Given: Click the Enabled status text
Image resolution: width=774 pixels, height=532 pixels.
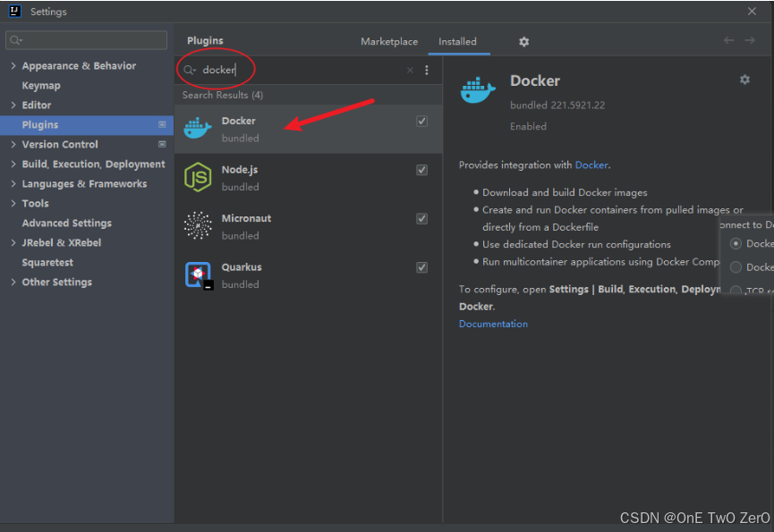Looking at the screenshot, I should (528, 127).
